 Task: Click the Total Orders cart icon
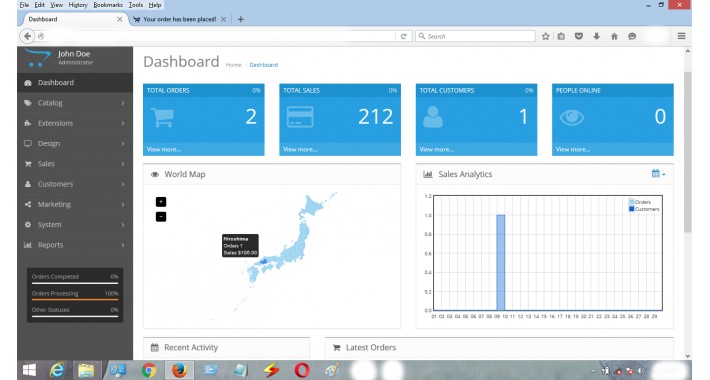pos(162,117)
